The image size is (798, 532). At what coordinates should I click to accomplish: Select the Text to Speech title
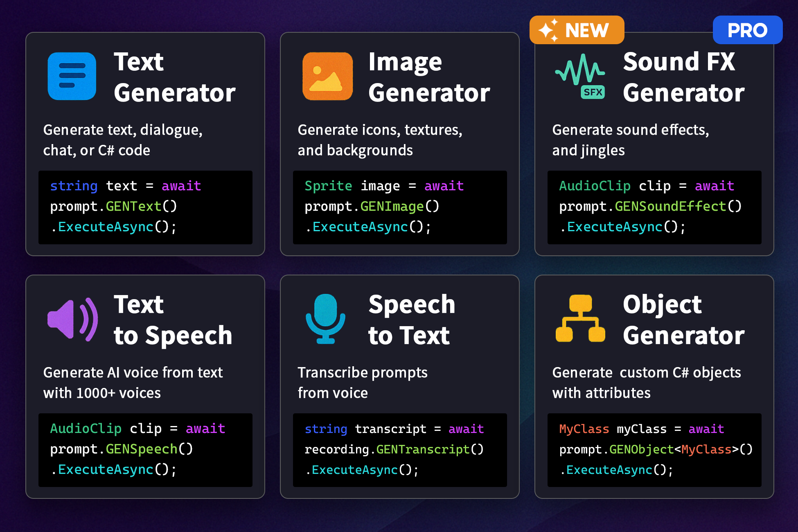pos(173,320)
